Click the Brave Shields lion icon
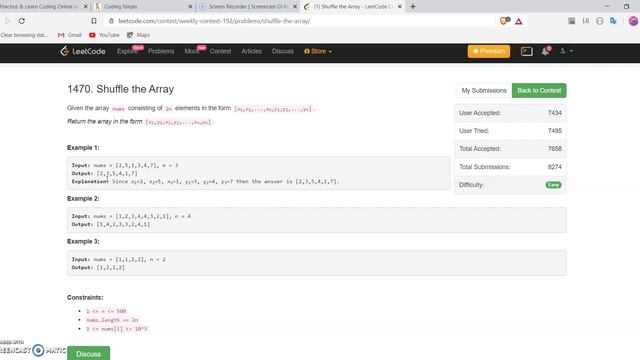This screenshot has height=360, width=640. click(x=504, y=21)
